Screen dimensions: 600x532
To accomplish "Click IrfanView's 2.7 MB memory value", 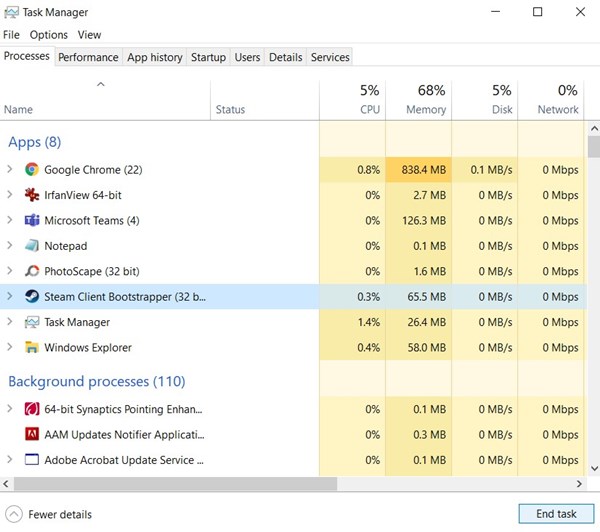I will (x=429, y=195).
